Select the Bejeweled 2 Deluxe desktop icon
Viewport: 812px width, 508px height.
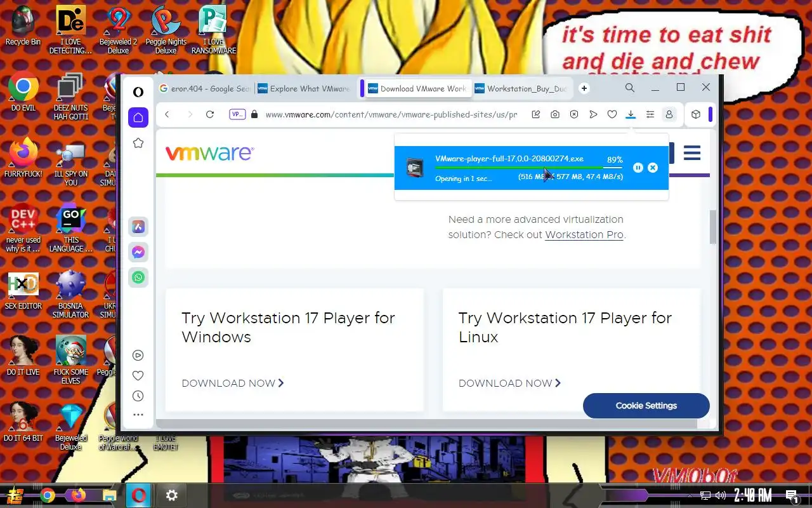[118, 30]
